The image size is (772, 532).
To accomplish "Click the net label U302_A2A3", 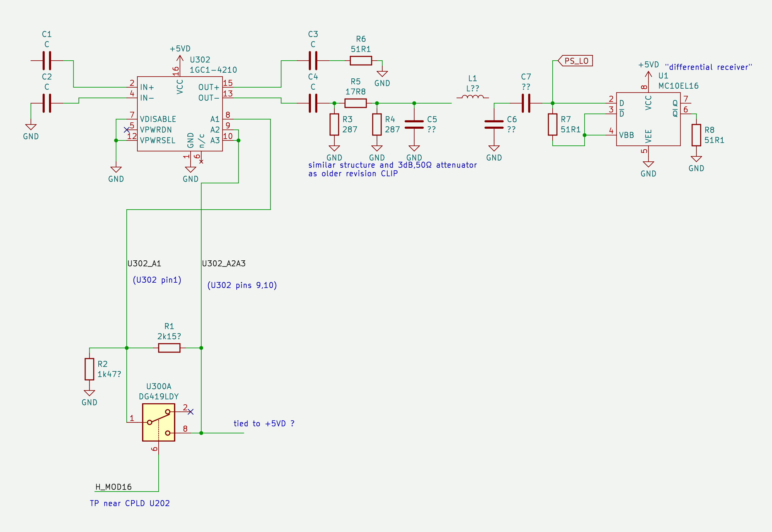I will tap(224, 264).
